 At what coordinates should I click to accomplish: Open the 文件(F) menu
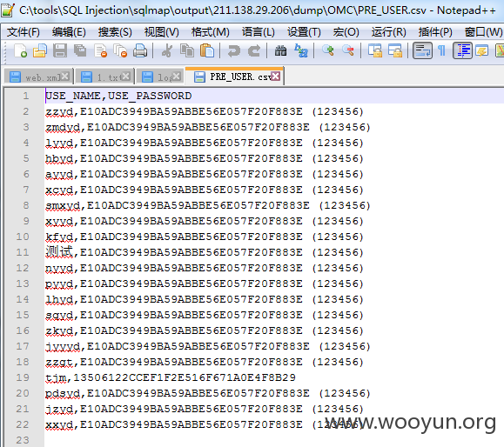coord(24,32)
